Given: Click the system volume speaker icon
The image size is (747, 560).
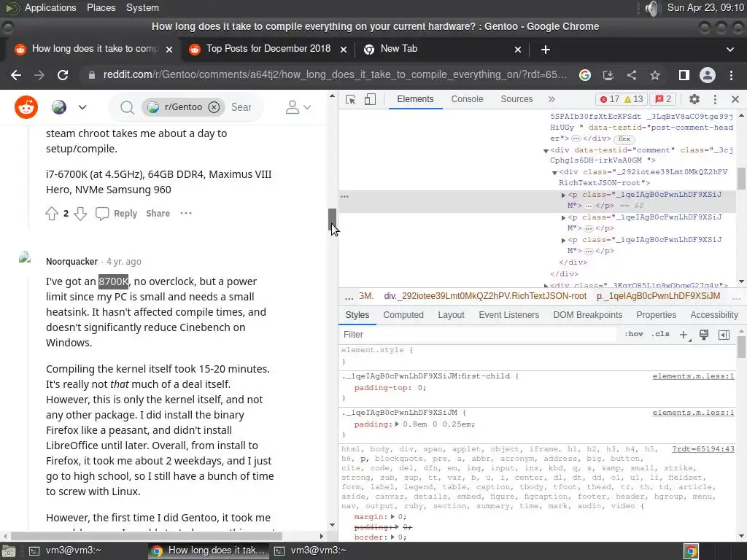Looking at the screenshot, I should (651, 8).
